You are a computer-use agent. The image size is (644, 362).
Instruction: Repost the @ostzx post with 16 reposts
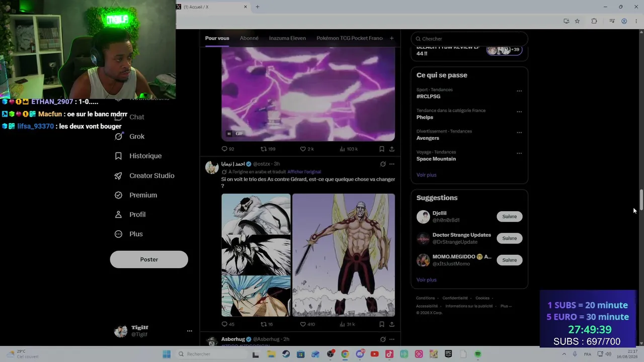coord(267,324)
